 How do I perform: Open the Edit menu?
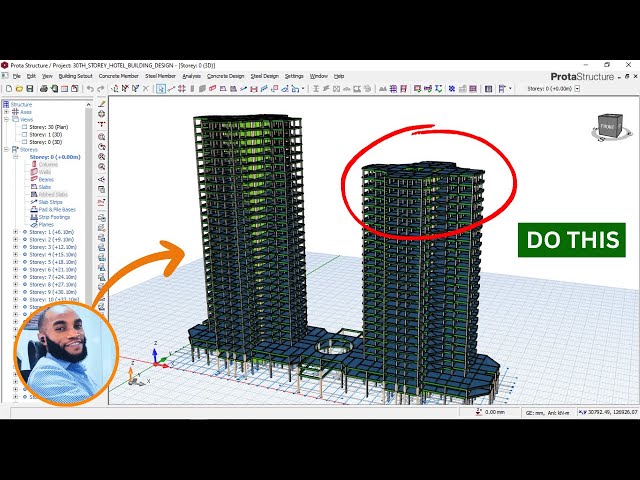31,76
